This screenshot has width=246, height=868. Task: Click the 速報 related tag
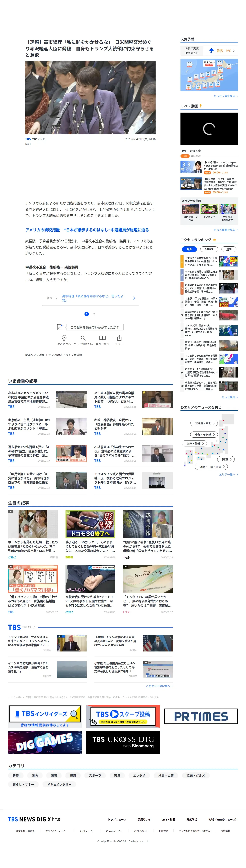(41, 355)
